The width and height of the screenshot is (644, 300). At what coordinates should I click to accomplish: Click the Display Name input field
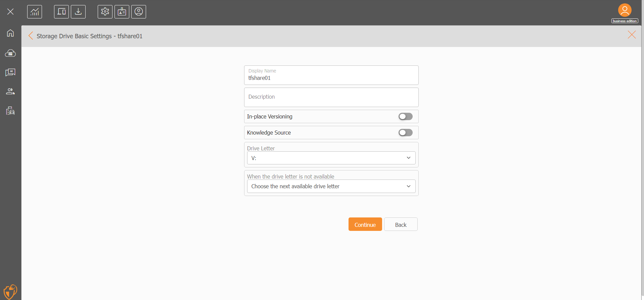pyautogui.click(x=331, y=75)
